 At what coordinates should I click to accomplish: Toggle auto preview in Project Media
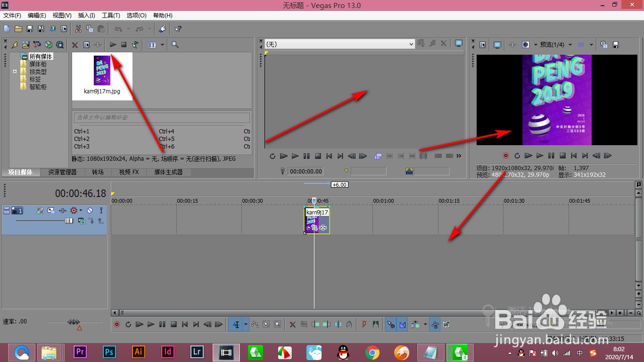click(x=135, y=45)
